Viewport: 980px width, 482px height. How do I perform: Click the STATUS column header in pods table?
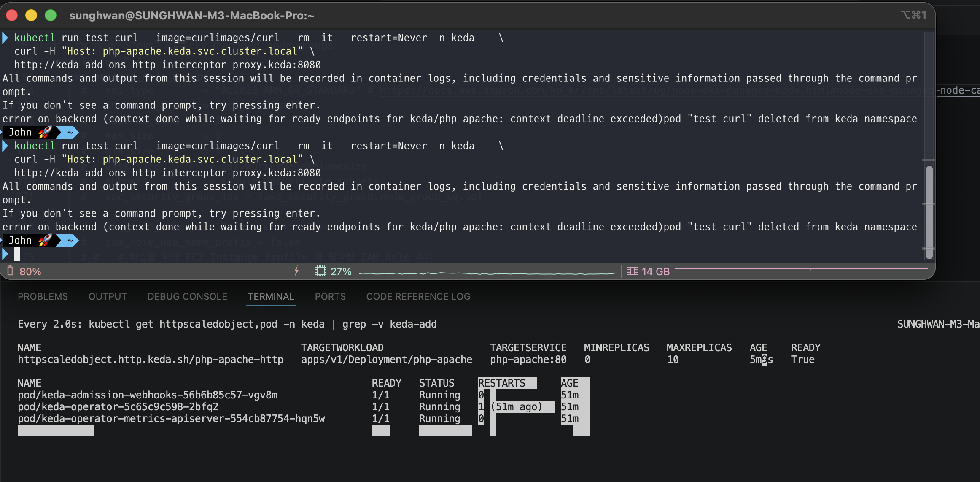pos(437,383)
